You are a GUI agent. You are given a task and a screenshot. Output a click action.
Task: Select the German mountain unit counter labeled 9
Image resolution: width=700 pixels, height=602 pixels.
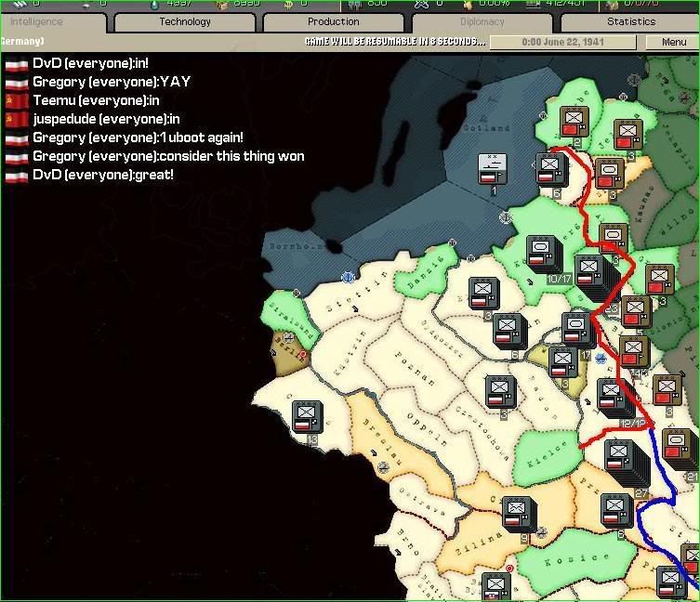[517, 512]
